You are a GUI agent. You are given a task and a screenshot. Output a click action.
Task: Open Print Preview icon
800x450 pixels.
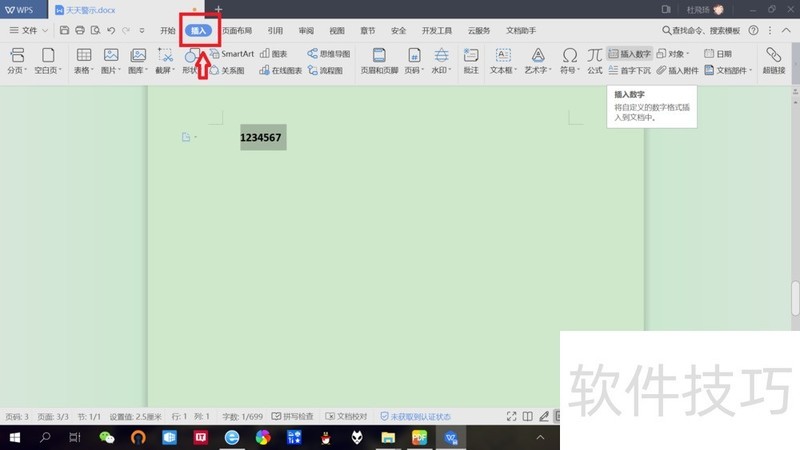95,31
